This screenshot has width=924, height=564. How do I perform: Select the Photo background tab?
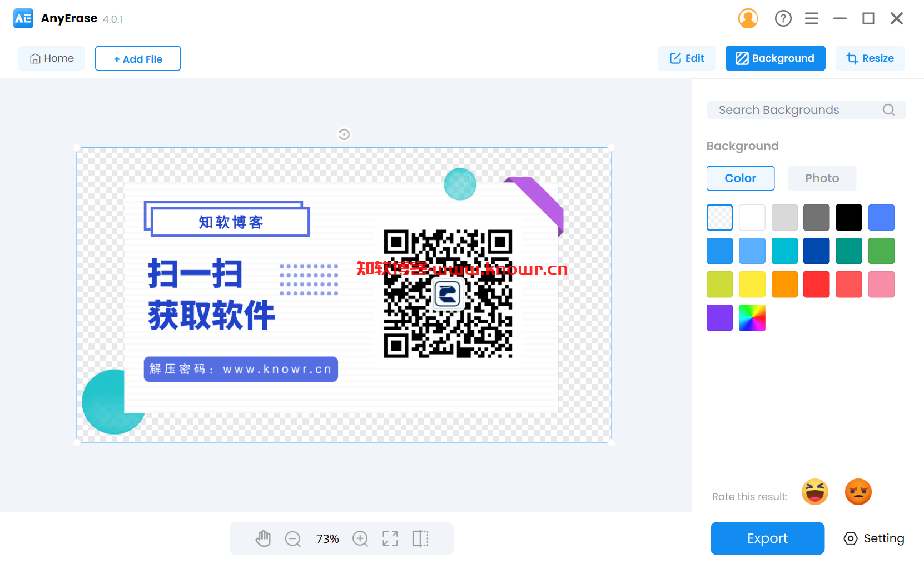coord(822,178)
